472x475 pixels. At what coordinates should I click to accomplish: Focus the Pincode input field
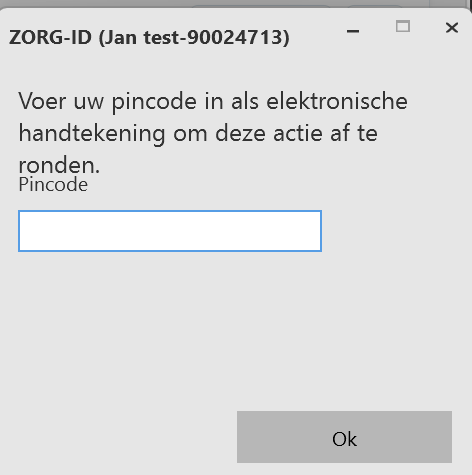point(170,231)
